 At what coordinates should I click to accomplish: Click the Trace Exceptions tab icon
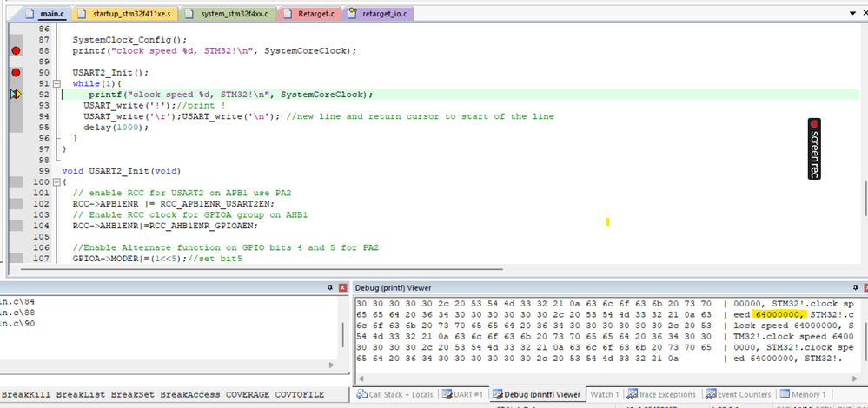click(x=632, y=394)
